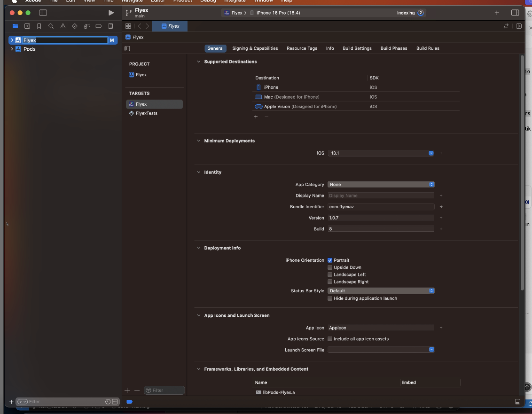Open the Signing & Capabilities tab
This screenshot has width=532, height=414.
pos(255,48)
